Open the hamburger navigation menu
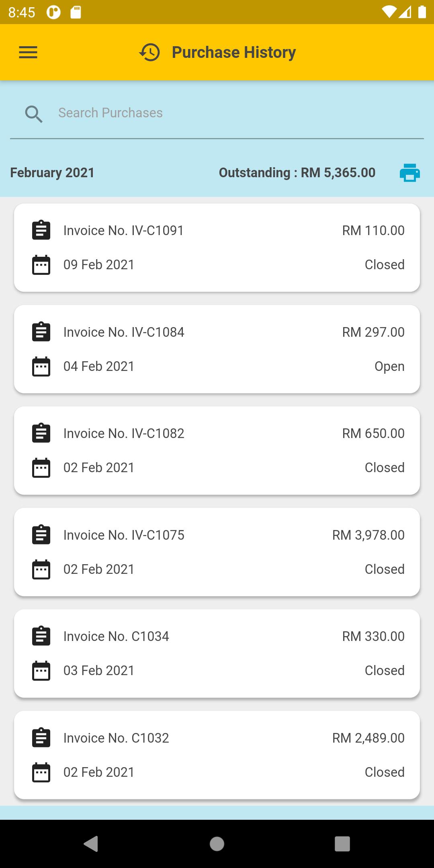 28,52
